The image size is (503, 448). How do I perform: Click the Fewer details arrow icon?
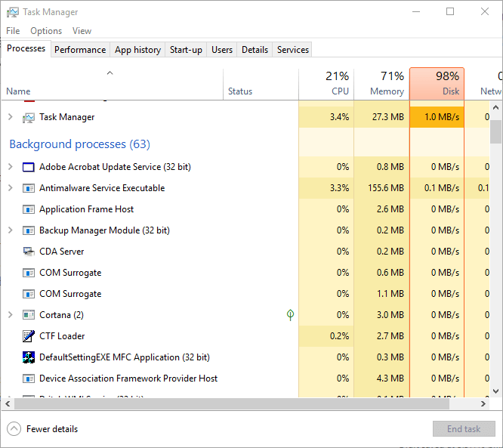14,429
